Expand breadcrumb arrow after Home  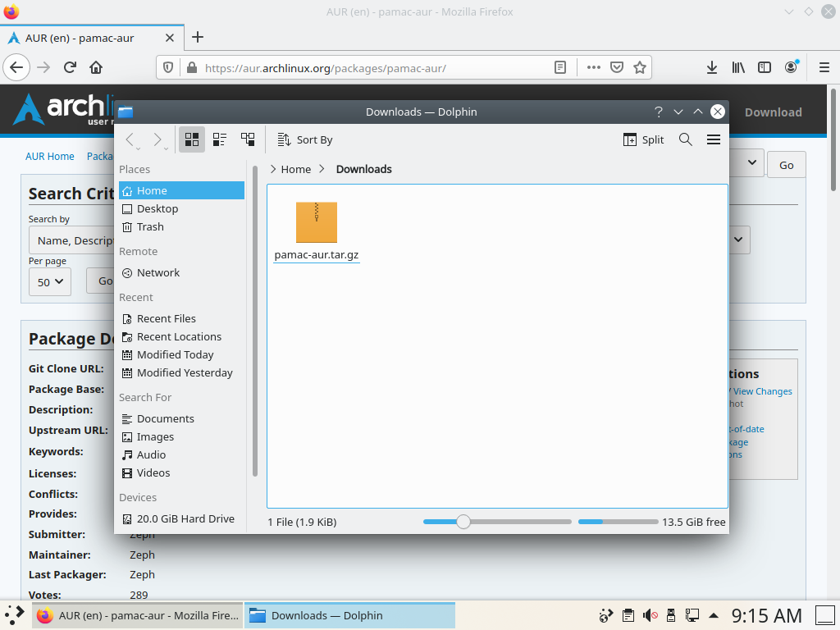[322, 169]
